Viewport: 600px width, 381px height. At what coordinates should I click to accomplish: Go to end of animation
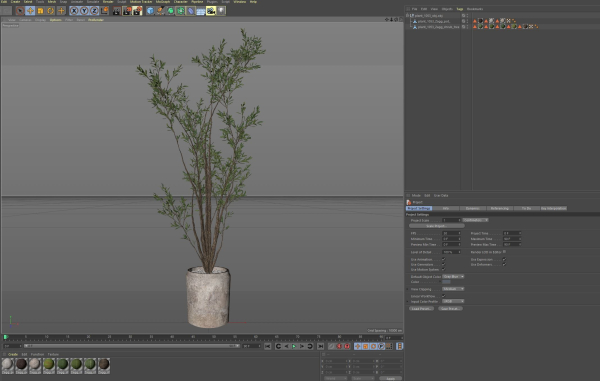click(x=320, y=347)
